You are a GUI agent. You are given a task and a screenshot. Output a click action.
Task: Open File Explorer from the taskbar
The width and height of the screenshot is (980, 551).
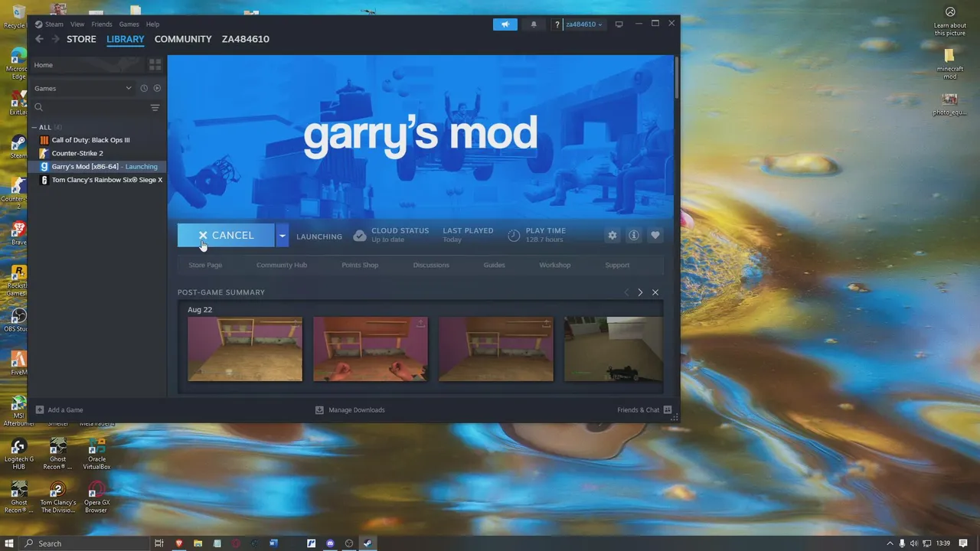pyautogui.click(x=198, y=543)
